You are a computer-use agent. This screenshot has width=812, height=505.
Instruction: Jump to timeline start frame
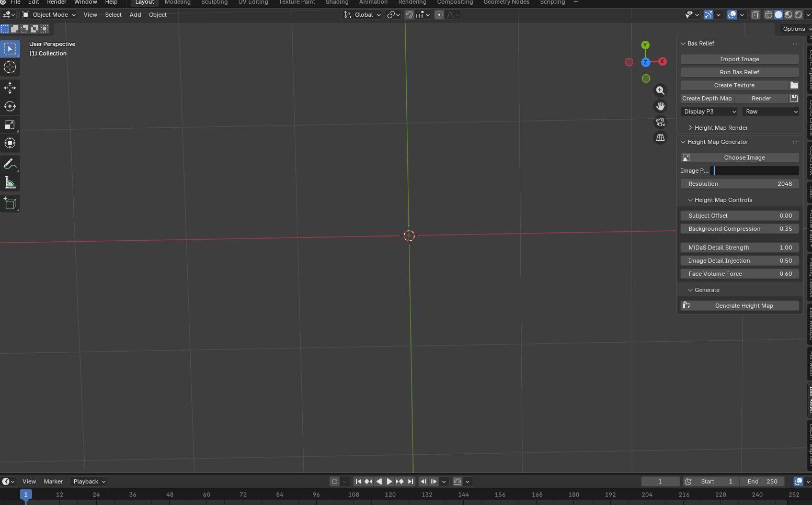pyautogui.click(x=358, y=481)
